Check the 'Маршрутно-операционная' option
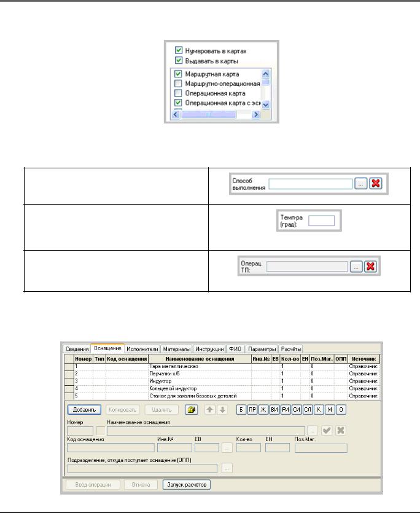 coord(178,84)
